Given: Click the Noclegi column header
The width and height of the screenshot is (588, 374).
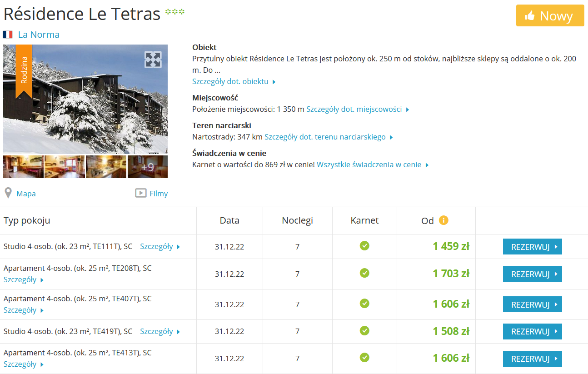Looking at the screenshot, I should point(298,221).
